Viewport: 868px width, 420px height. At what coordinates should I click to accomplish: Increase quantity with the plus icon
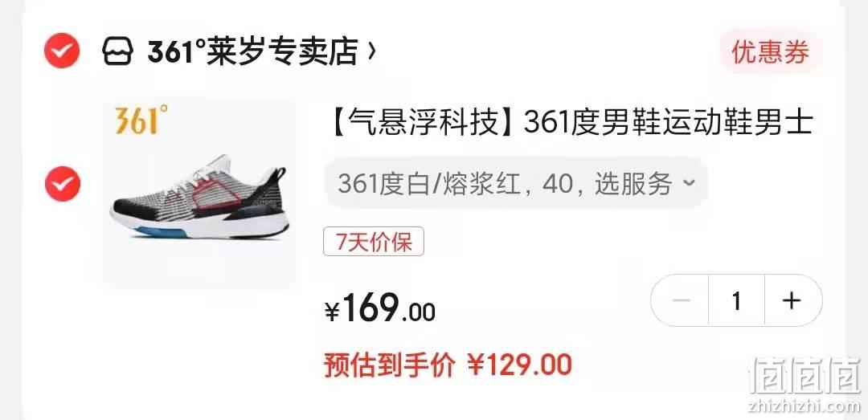click(x=792, y=300)
